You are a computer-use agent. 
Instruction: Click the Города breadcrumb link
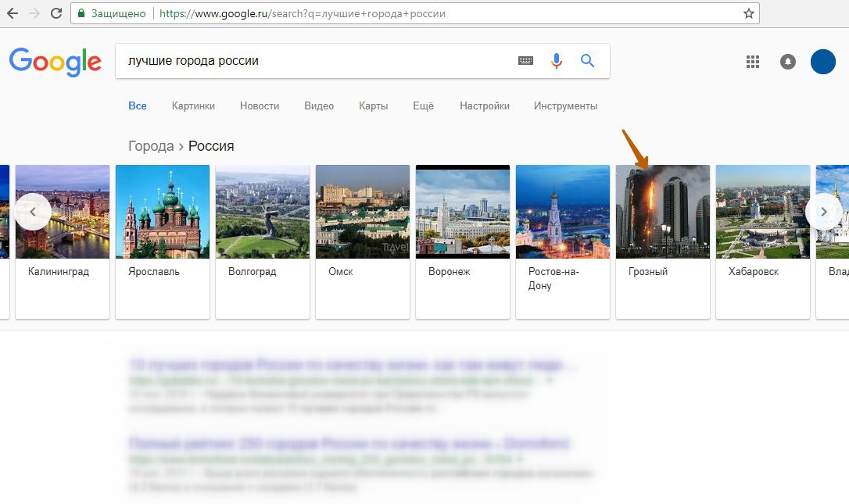(151, 146)
